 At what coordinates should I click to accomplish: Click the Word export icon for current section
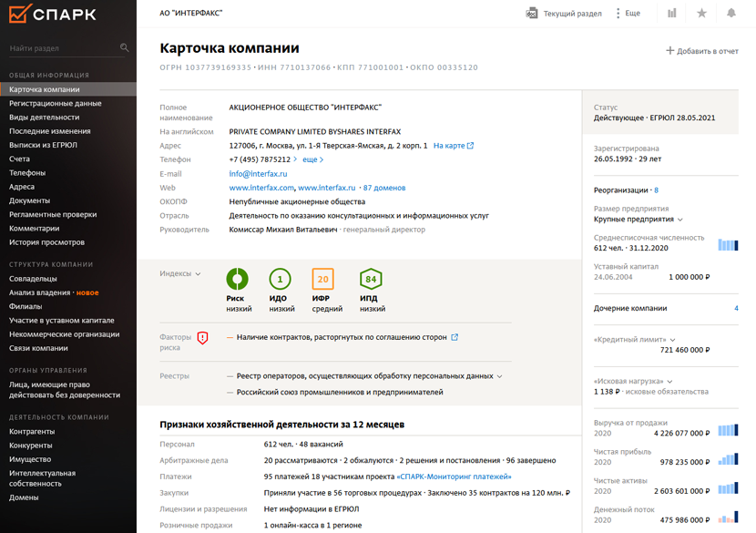pyautogui.click(x=532, y=14)
